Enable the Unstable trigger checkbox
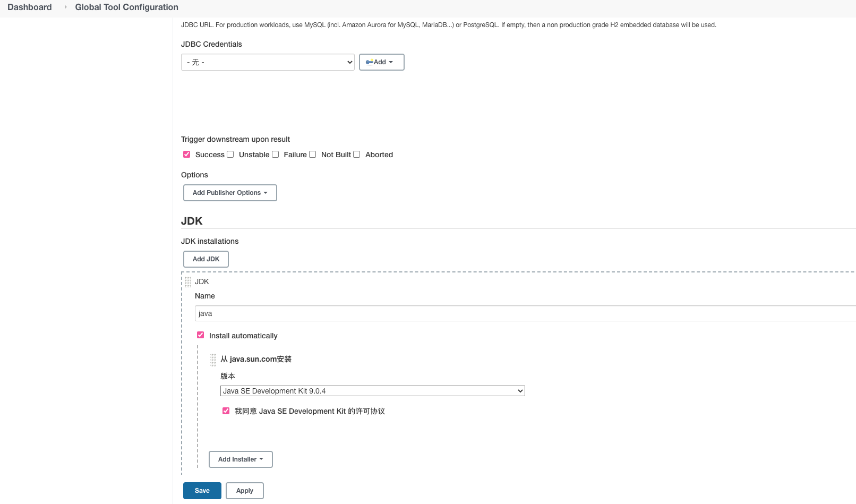 pos(230,155)
